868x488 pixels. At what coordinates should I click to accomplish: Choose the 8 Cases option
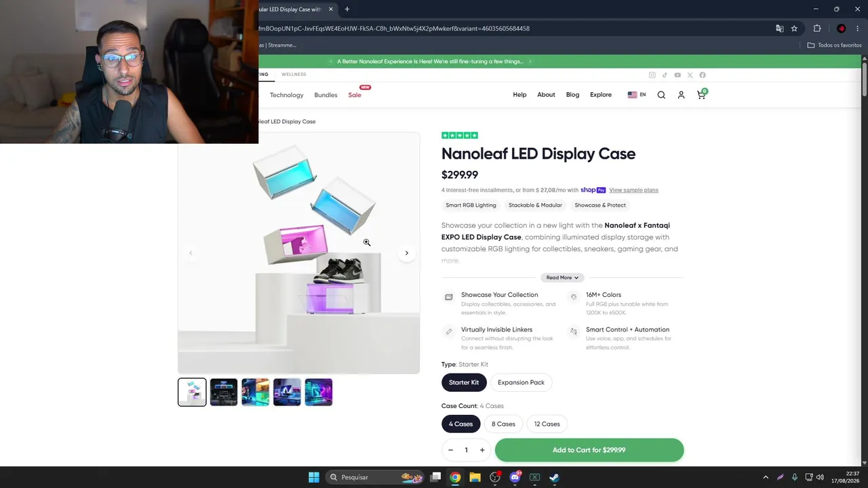(503, 424)
